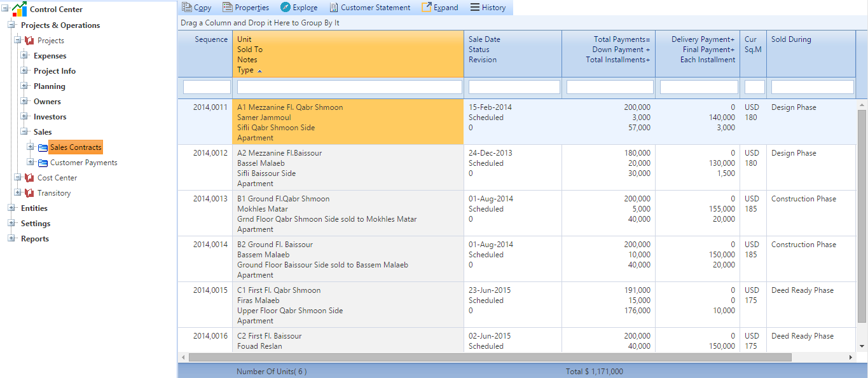The height and width of the screenshot is (378, 868).
Task: Expand the Entities tree node
Action: coord(11,208)
